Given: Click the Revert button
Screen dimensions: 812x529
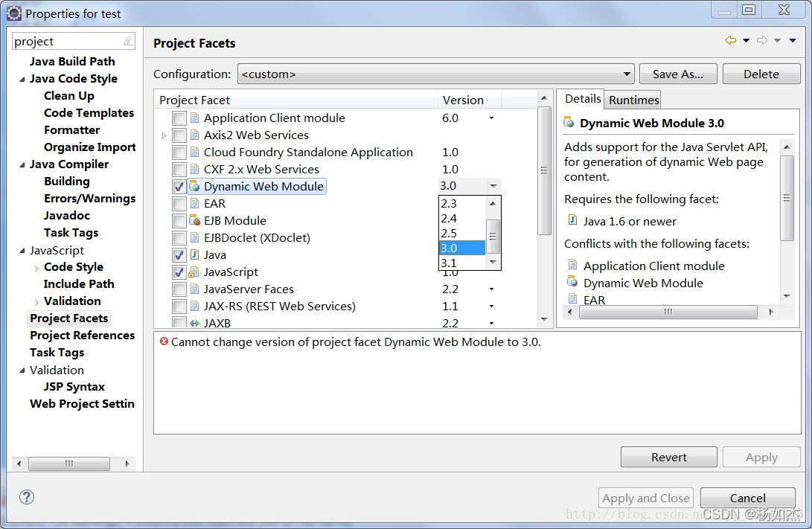Looking at the screenshot, I should pyautogui.click(x=668, y=457).
